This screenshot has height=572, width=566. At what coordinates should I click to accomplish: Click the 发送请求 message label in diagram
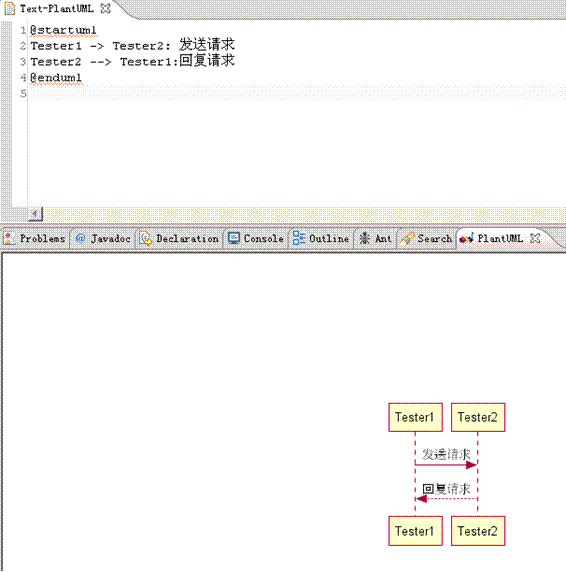pos(446,454)
